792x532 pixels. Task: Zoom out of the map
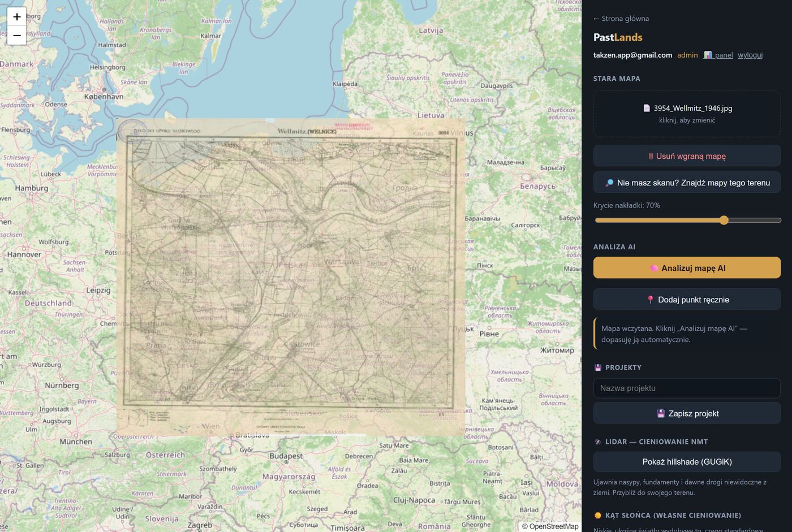17,36
